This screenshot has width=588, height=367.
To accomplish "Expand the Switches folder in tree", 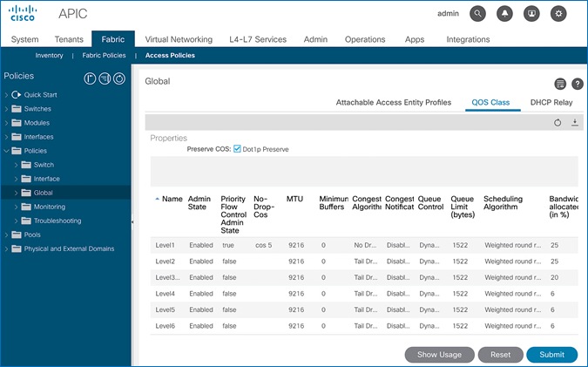I will [6, 109].
